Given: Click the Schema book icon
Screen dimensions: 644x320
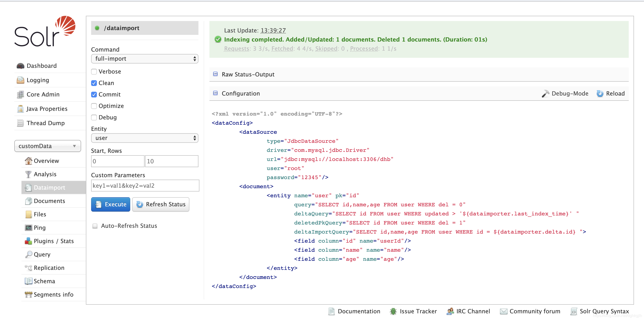Looking at the screenshot, I should [x=28, y=281].
